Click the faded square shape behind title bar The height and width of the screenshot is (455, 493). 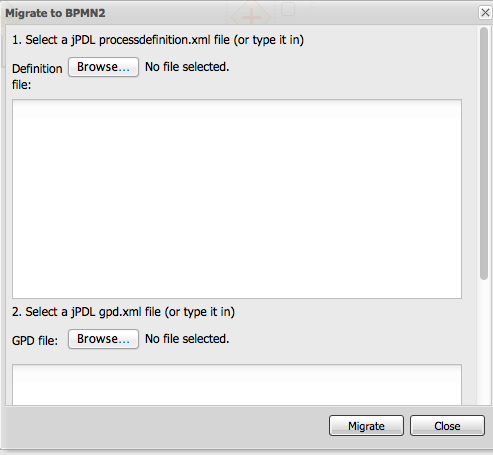coord(288,9)
